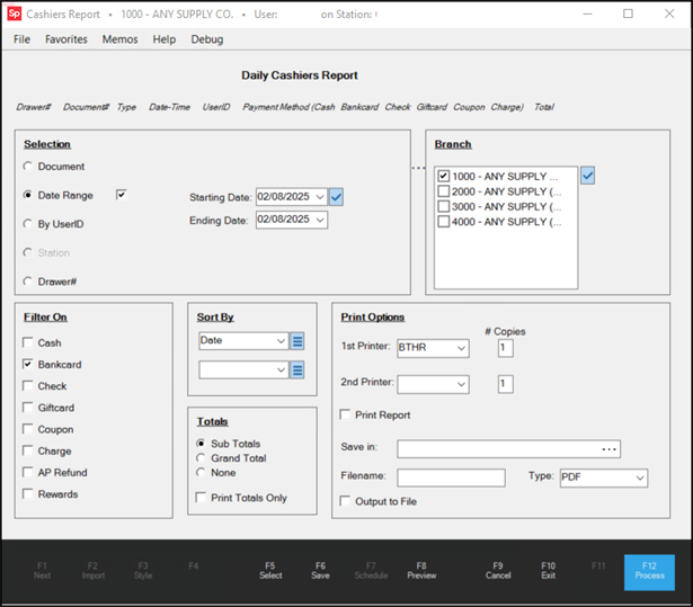This screenshot has height=607, width=693.
Task: Select the By UserID radio option
Action: [28, 224]
